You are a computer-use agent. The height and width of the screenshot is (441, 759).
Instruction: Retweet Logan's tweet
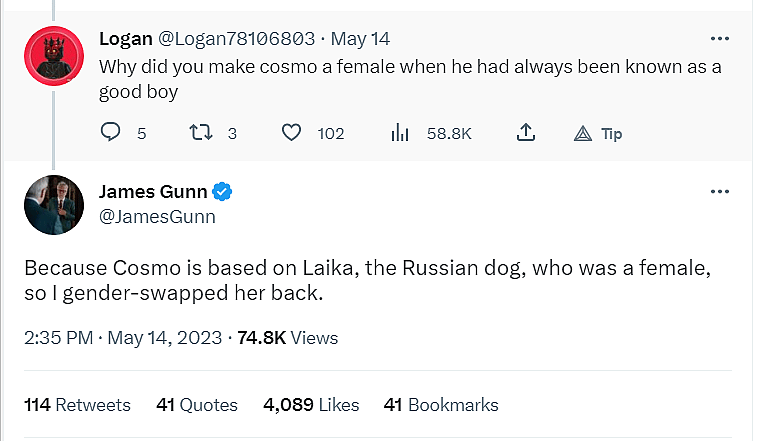click(x=199, y=133)
